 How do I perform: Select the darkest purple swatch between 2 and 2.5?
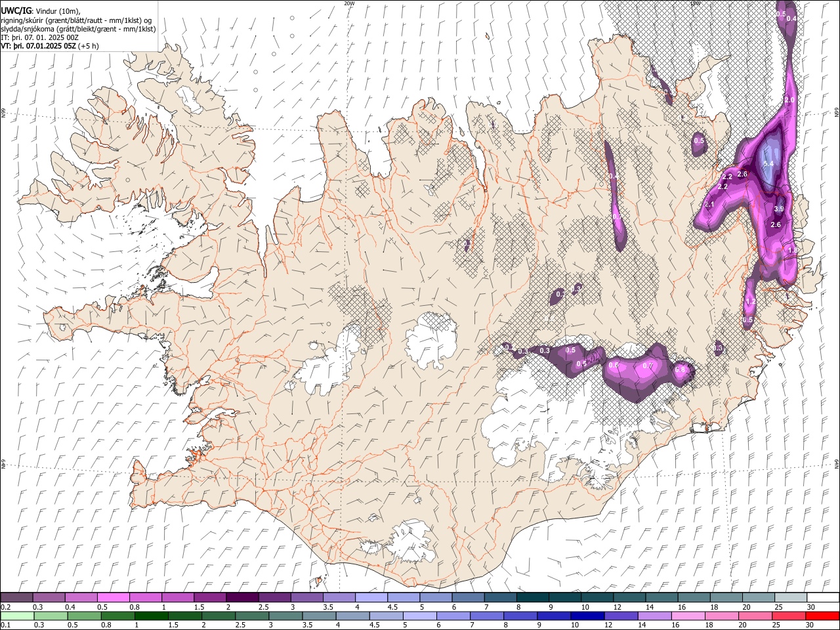(242, 597)
